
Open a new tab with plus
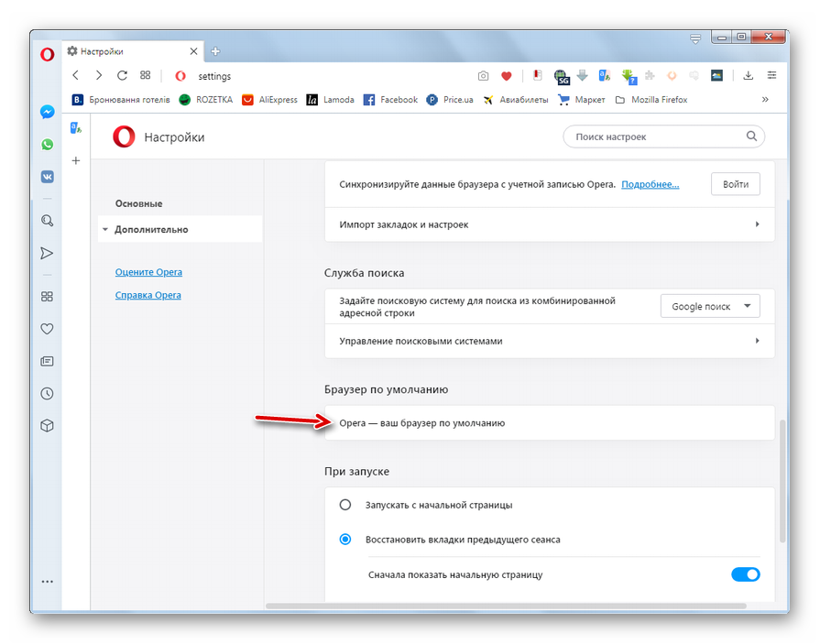[x=215, y=51]
